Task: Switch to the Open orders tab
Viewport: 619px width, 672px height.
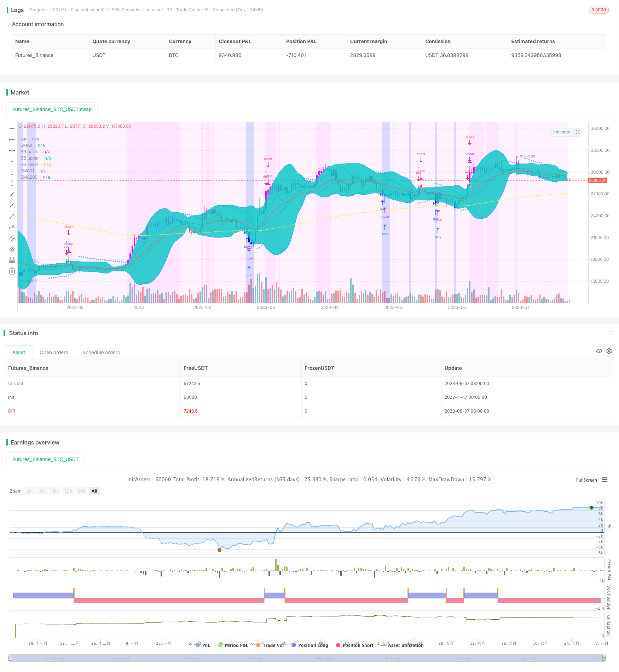Action: click(x=54, y=352)
